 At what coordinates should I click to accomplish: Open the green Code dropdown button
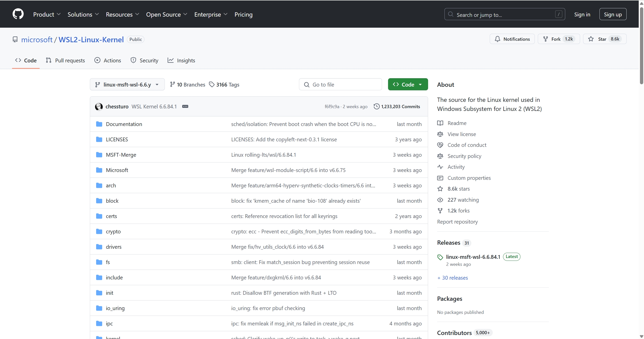[408, 84]
